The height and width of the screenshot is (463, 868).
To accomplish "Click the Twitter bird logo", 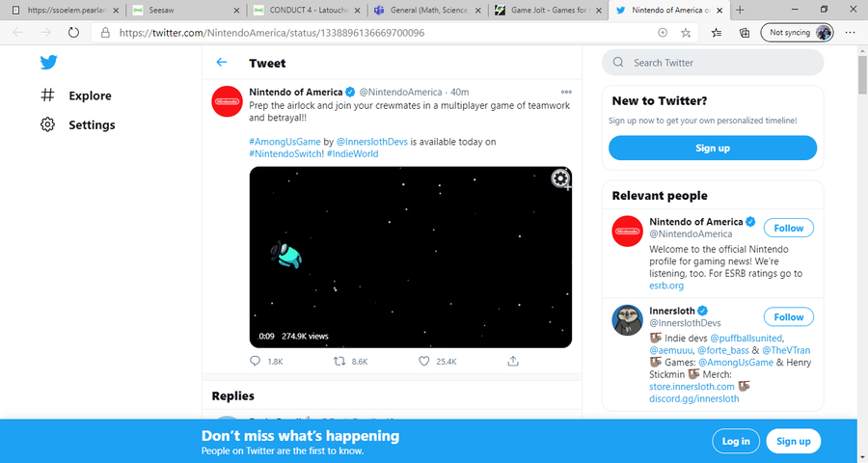I will click(49, 64).
